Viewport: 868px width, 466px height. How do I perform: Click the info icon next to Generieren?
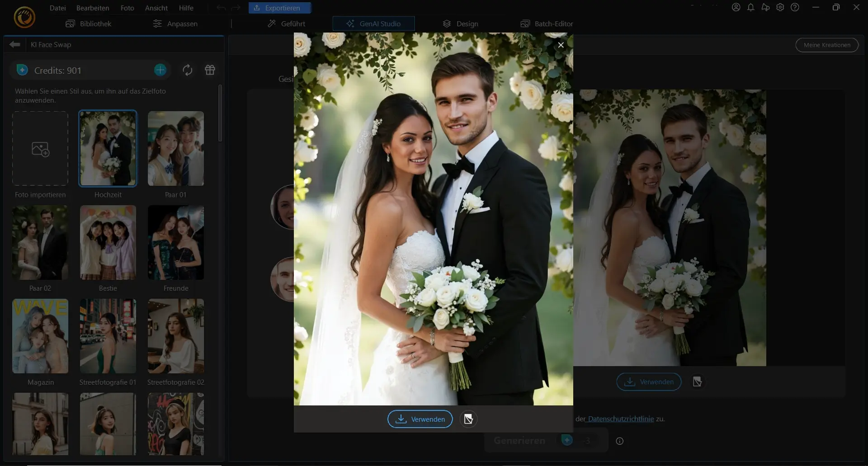click(620, 441)
